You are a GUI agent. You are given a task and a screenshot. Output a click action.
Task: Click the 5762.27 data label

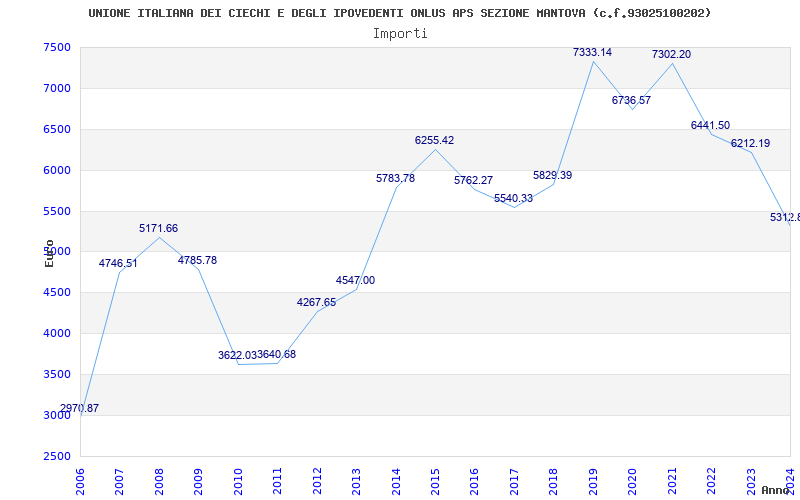[x=473, y=181]
